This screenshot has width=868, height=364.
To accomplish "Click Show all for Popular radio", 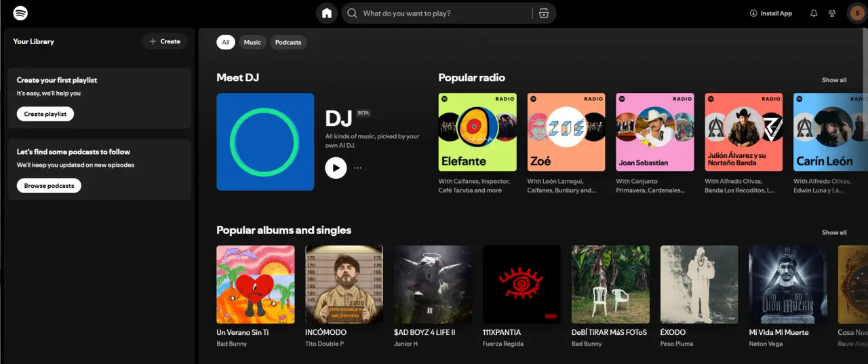I will tap(834, 80).
